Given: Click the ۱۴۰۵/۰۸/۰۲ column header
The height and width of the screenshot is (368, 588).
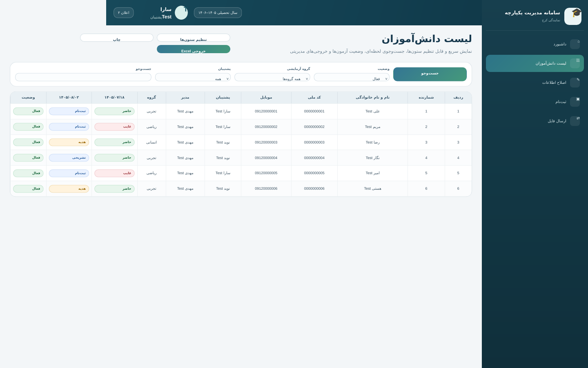Looking at the screenshot, I should pyautogui.click(x=69, y=98).
